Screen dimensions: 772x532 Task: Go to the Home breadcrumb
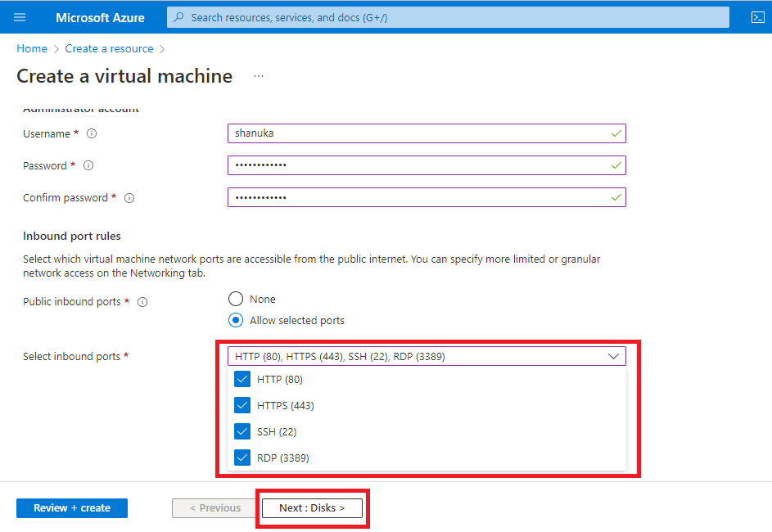[31, 49]
